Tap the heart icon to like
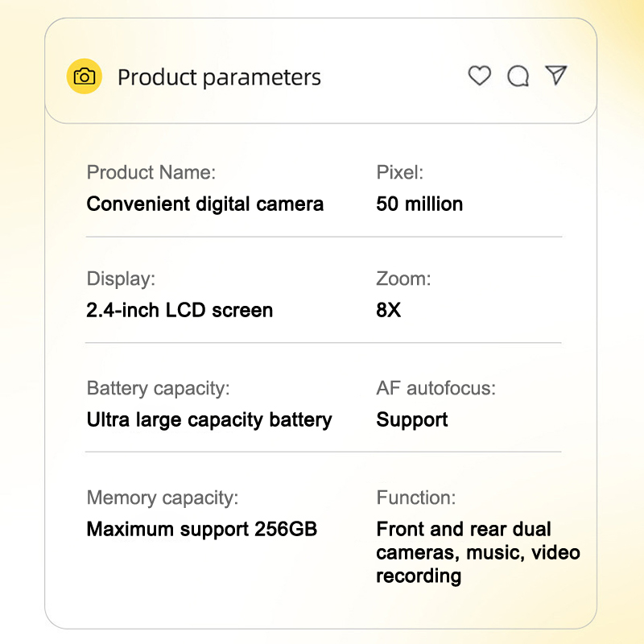 480,76
